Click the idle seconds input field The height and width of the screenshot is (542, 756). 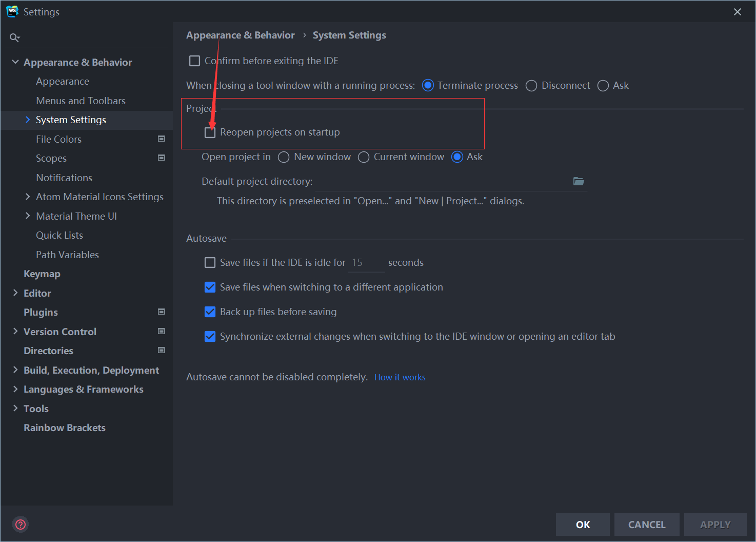[x=365, y=262]
